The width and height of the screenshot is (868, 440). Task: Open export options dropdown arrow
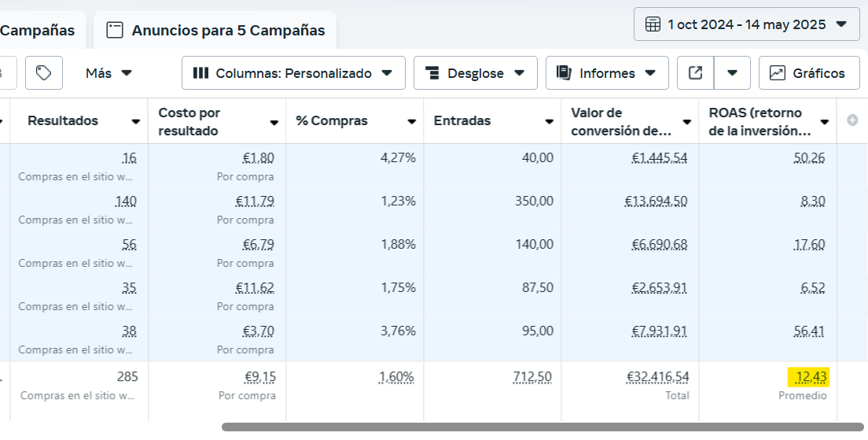tap(732, 73)
